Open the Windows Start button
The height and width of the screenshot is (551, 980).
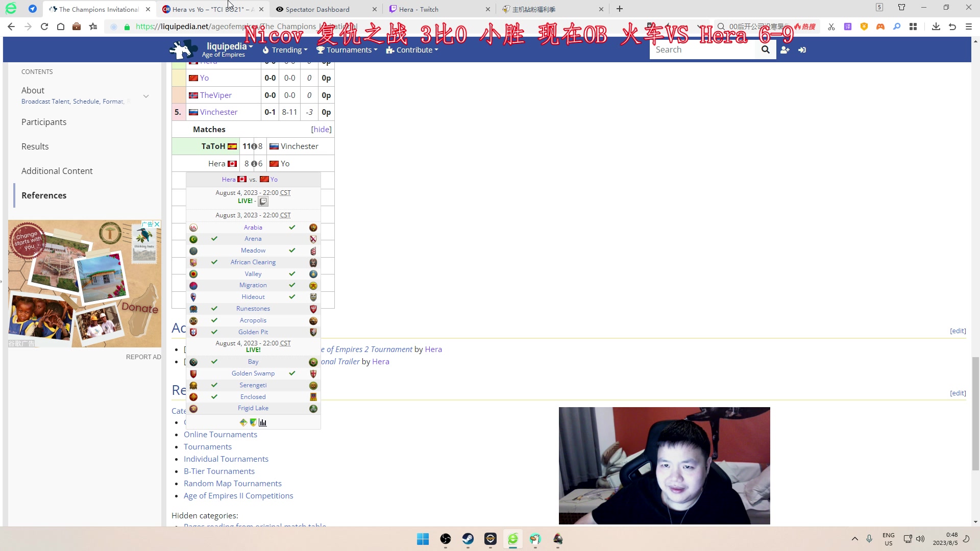coord(423,539)
